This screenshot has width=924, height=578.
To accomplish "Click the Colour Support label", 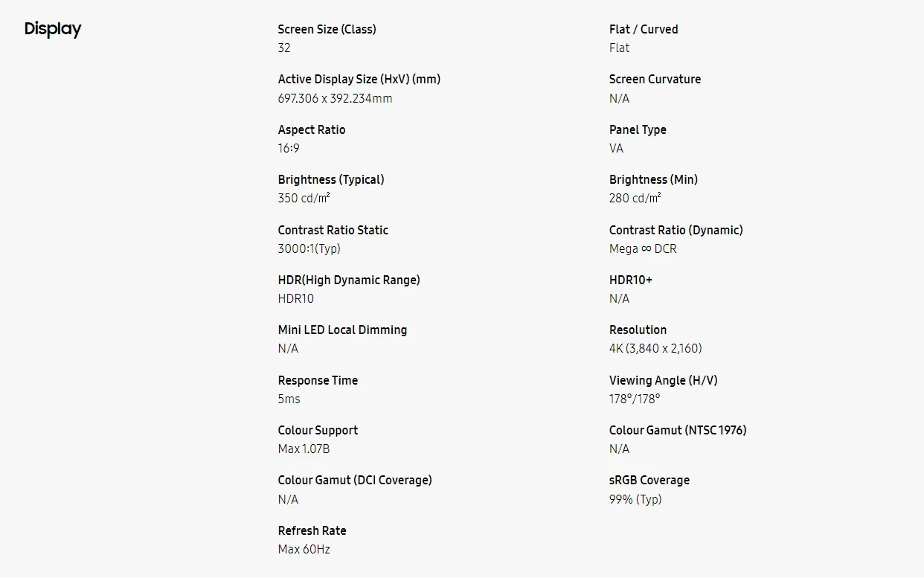I will pos(318,430).
